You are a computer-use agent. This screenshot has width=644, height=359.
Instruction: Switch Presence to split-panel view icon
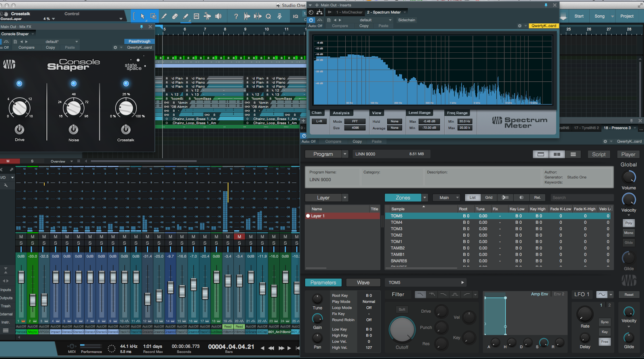[557, 154]
